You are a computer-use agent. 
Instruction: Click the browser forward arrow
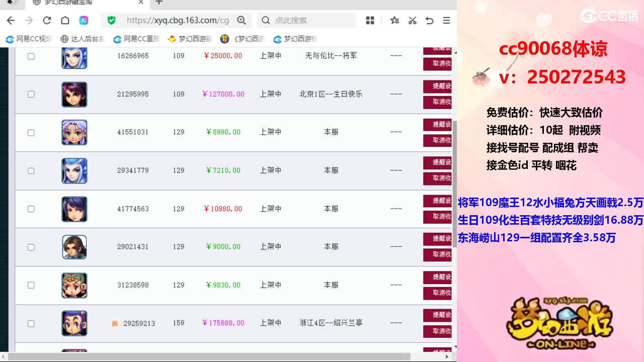tap(29, 20)
